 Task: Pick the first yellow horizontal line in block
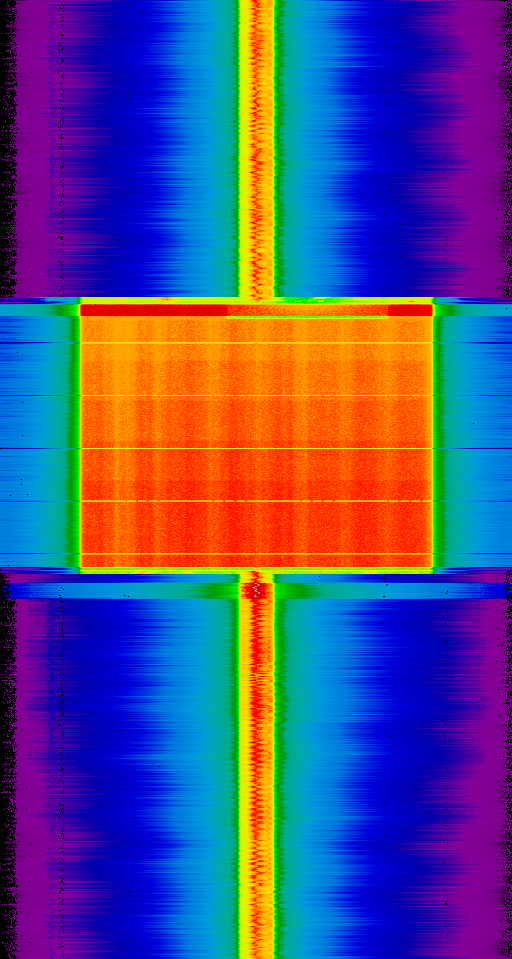click(256, 342)
